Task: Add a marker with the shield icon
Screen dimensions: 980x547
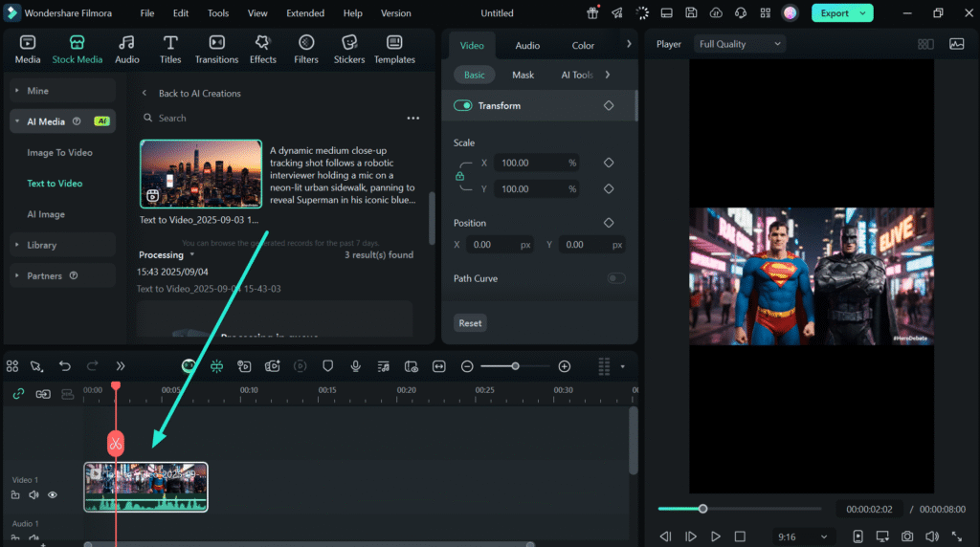Action: coord(327,366)
